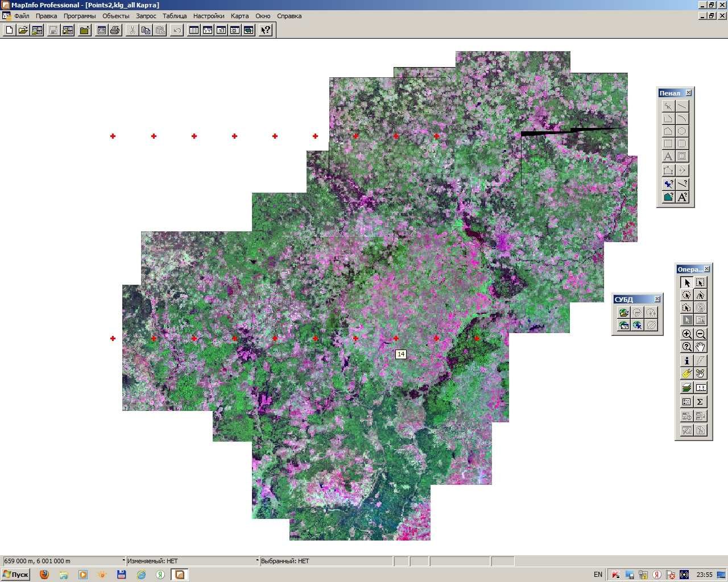
Task: Activate the Label tag tool
Action: [686, 373]
